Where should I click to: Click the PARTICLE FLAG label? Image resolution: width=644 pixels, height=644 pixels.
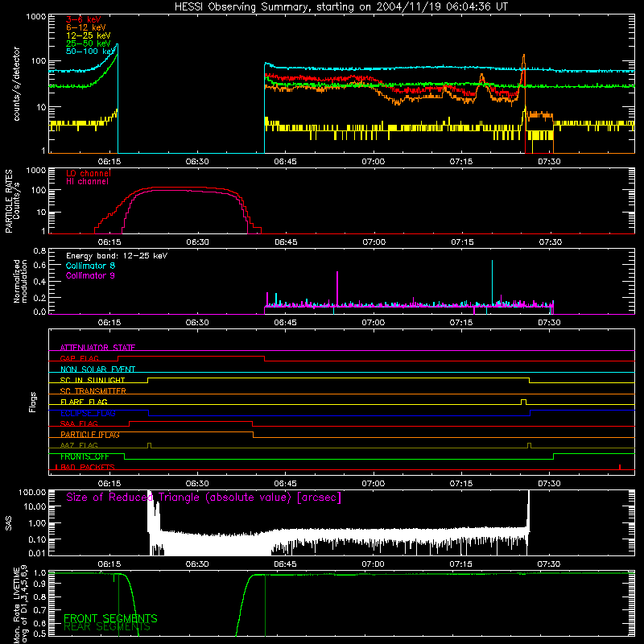pyautogui.click(x=90, y=435)
